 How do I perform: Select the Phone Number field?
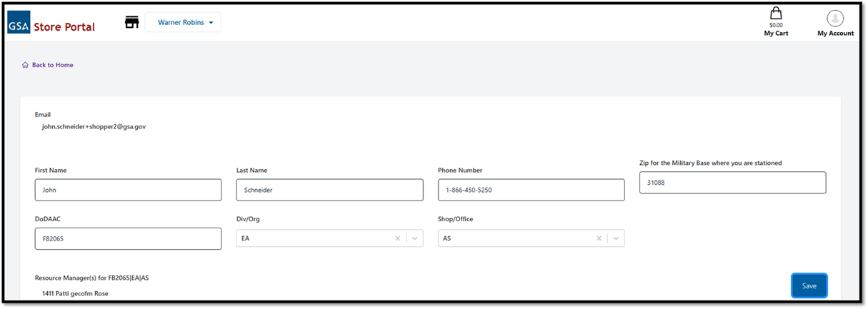pos(531,190)
